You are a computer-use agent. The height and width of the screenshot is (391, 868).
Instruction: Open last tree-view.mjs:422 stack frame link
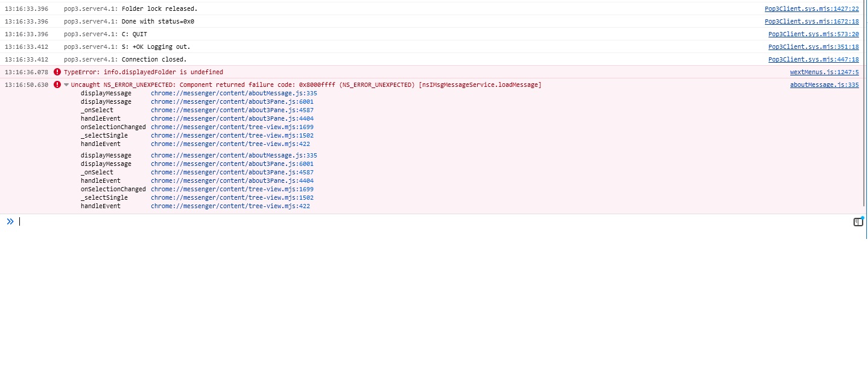pos(230,206)
